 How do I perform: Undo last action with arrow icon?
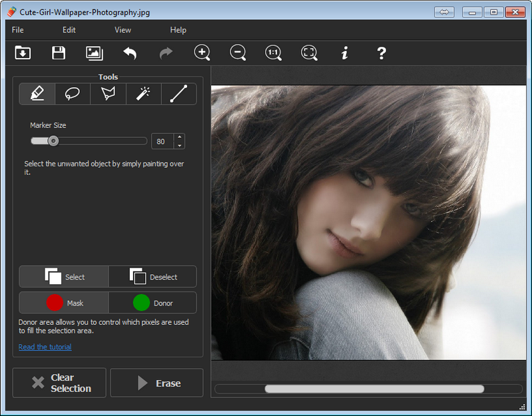point(130,53)
